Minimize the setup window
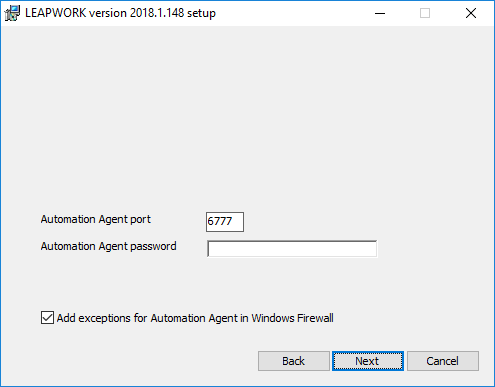The width and height of the screenshot is (495, 387). (380, 13)
